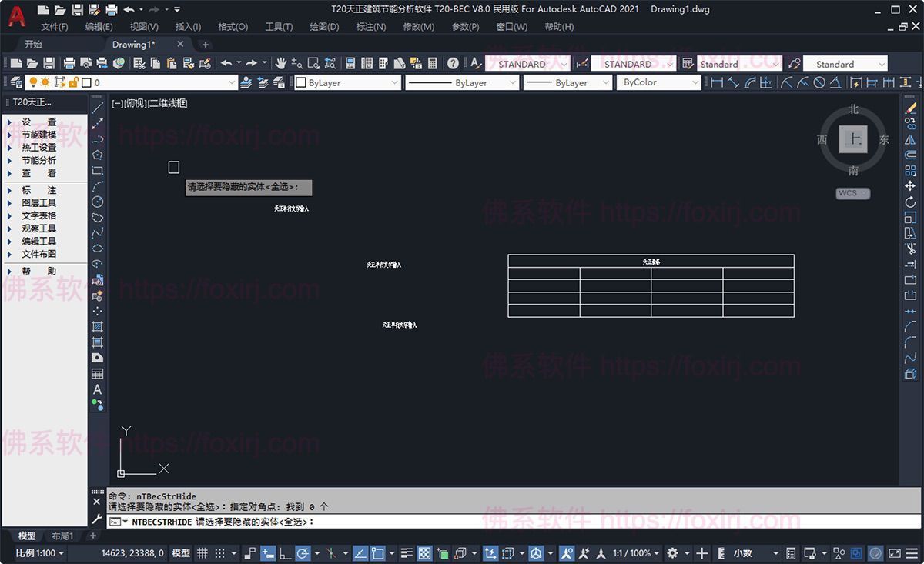This screenshot has width=924, height=564.
Task: Open the 文字表格 panel item
Action: 38,215
